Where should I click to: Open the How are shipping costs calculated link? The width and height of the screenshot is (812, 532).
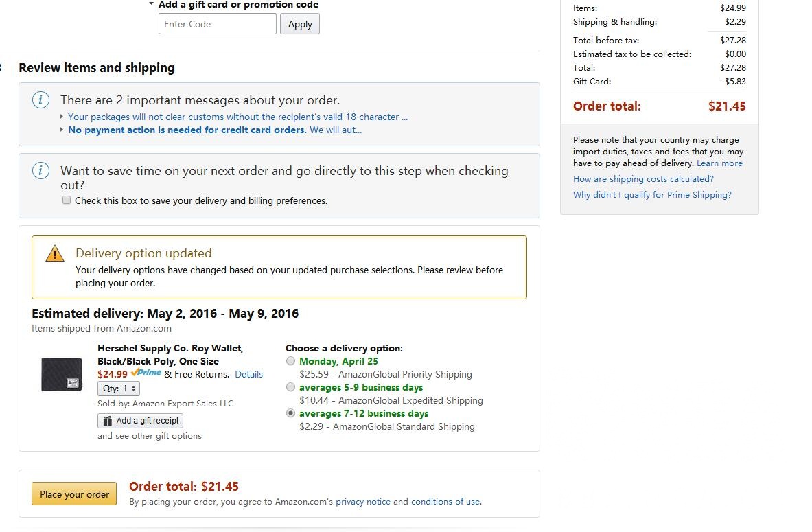coord(643,178)
